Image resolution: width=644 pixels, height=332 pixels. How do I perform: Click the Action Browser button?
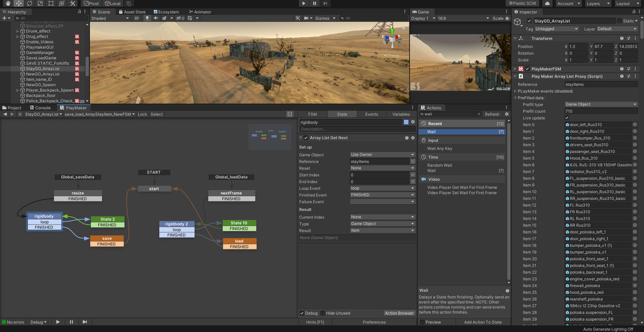pos(399,313)
